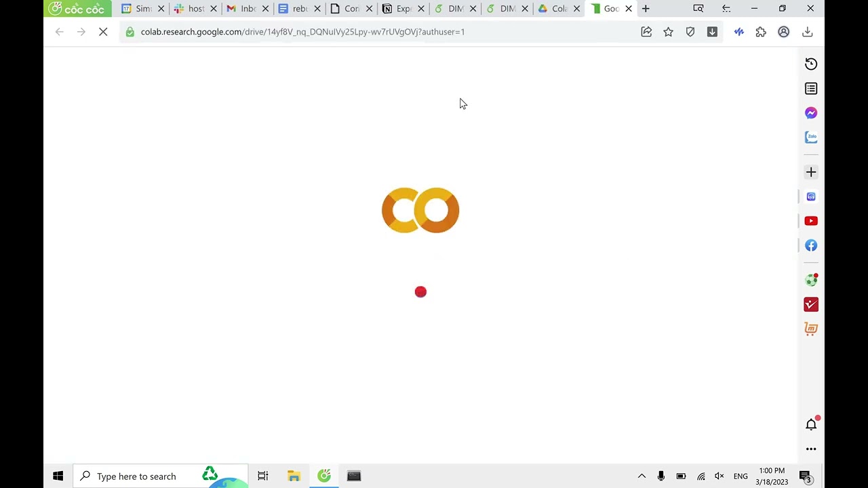
Task: Open the shield ad-block settings
Action: pyautogui.click(x=690, y=32)
